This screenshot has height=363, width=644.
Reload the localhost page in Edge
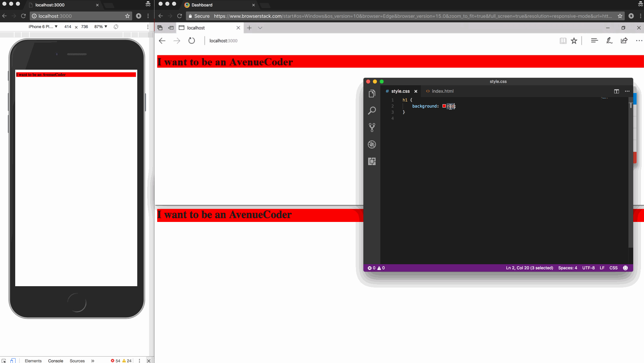pos(192,41)
